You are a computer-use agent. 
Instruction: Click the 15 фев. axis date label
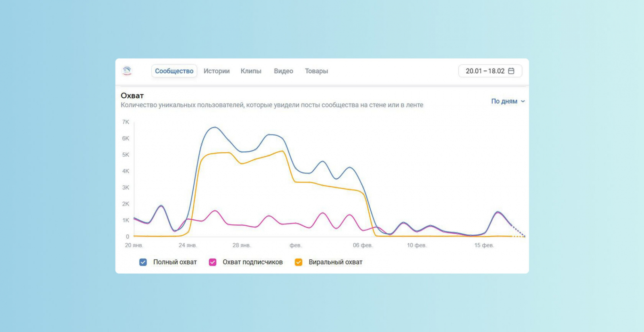[484, 245]
